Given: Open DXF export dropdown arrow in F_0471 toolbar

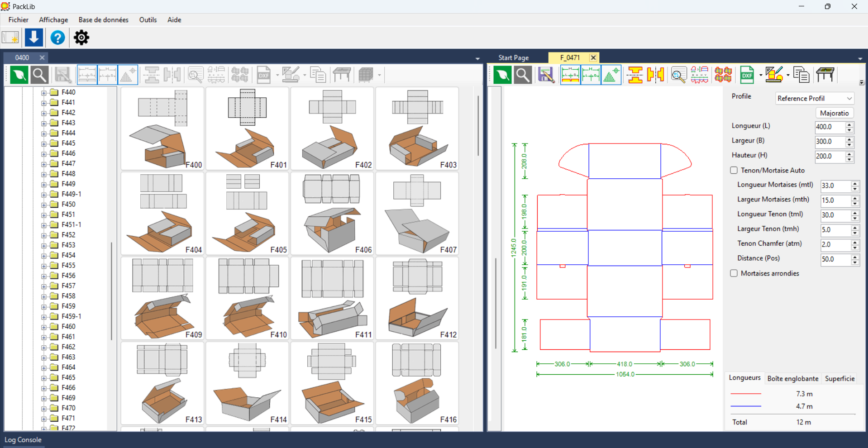Looking at the screenshot, I should (760, 75).
